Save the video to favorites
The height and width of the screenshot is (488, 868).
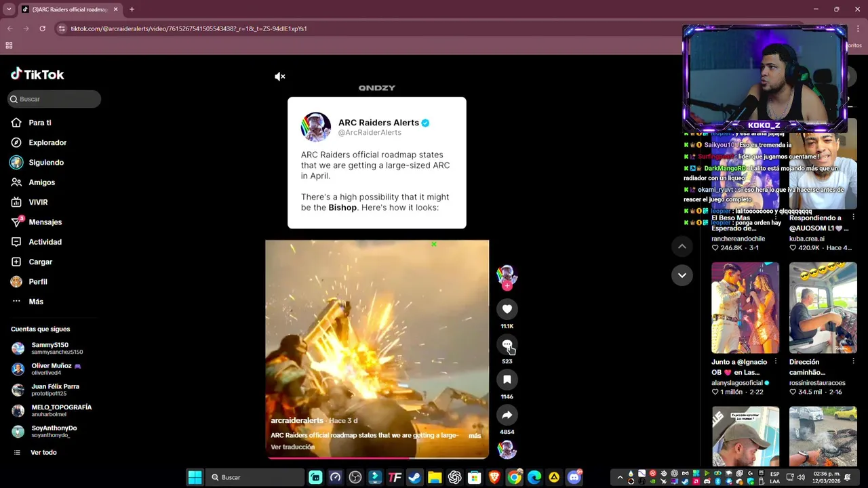coord(507,380)
